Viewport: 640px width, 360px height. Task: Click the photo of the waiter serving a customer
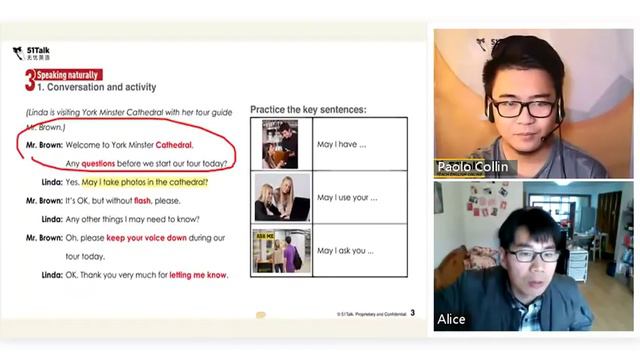pyautogui.click(x=280, y=144)
